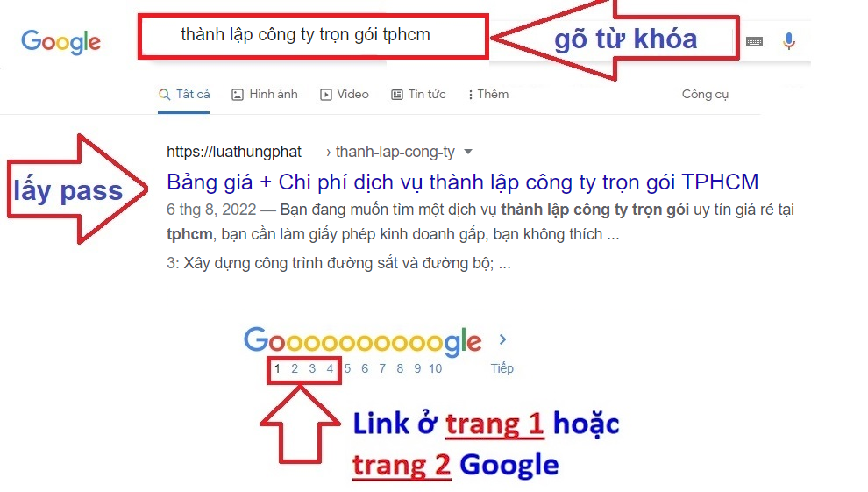868x492 pixels.
Task: Click the Hình ảnh image icon
Action: tap(238, 95)
